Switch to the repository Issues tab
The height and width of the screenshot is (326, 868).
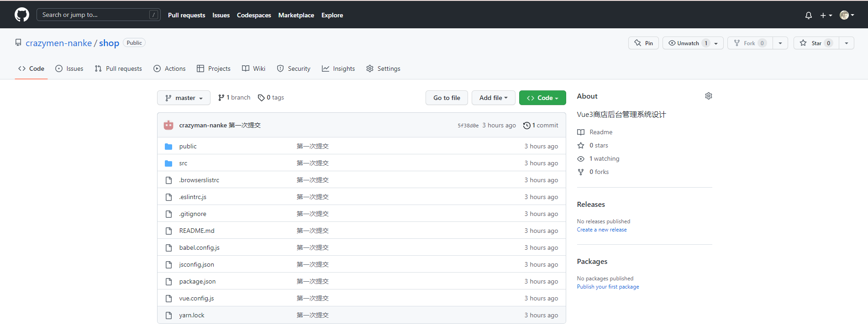click(x=69, y=68)
